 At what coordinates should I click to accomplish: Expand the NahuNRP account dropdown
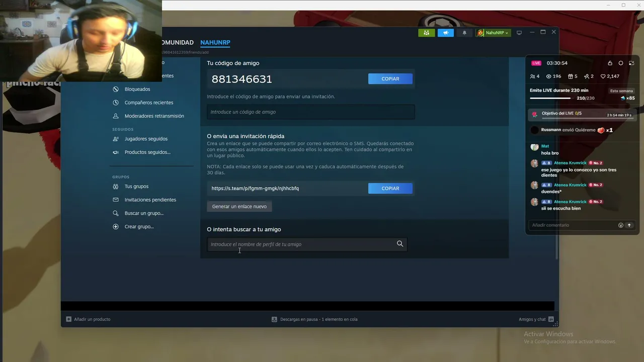pyautogui.click(x=493, y=33)
